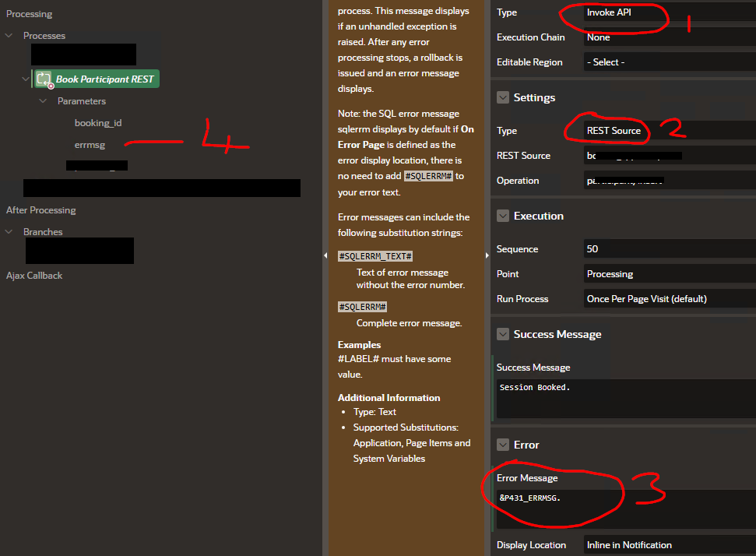Collapse the left panel via the splitter arrow
Image resolution: width=756 pixels, height=556 pixels.
325,254
